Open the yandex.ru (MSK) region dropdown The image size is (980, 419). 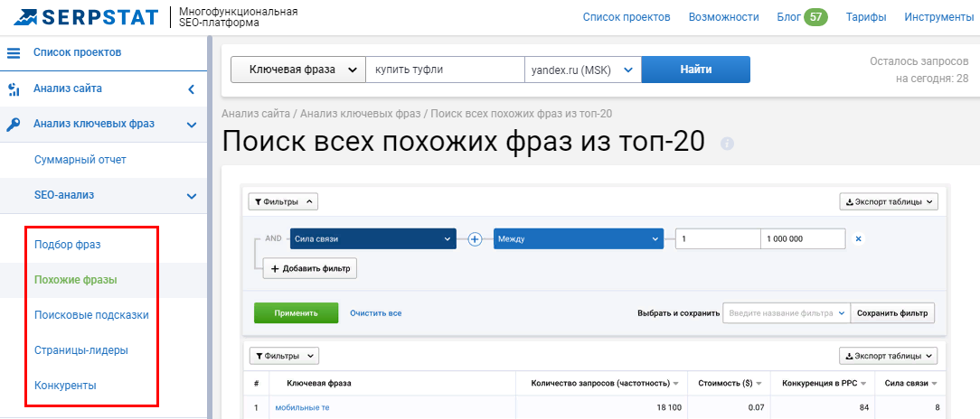point(582,70)
